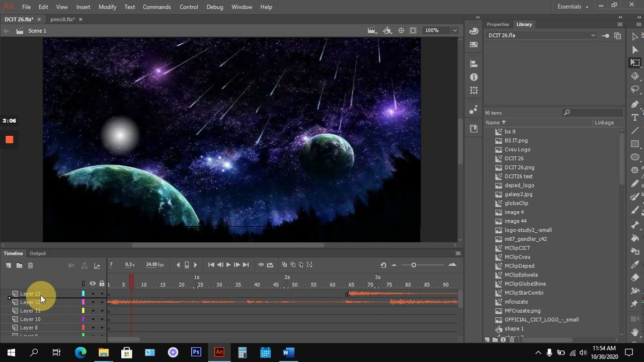Screen dimensions: 644x362
Task: Select the Text tool in toolbar
Action: click(635, 117)
